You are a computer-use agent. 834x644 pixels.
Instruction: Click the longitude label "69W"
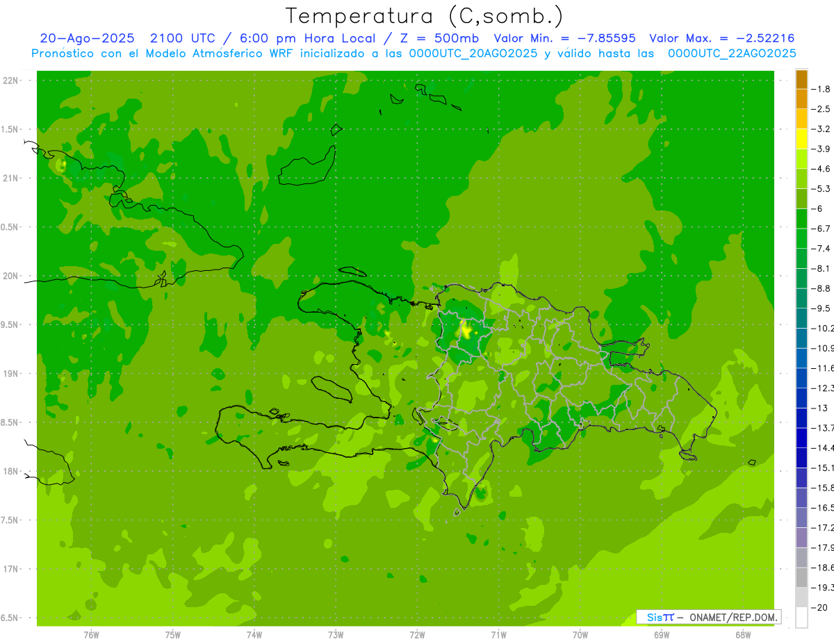coord(662,635)
